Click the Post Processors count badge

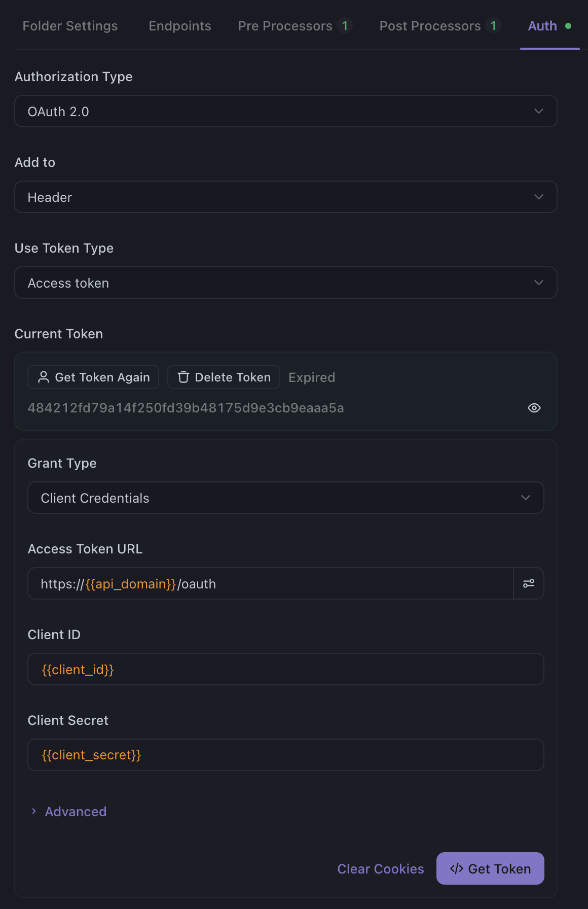tap(493, 25)
